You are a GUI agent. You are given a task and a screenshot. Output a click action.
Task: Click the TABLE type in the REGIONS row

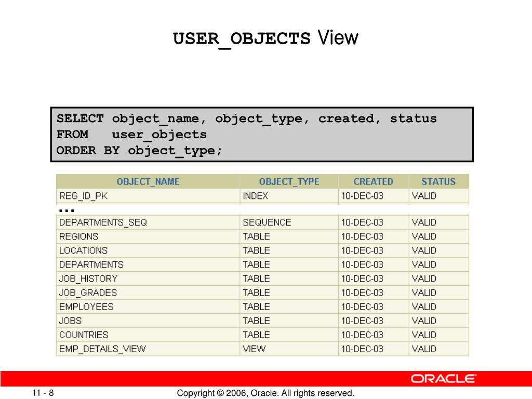coord(289,236)
